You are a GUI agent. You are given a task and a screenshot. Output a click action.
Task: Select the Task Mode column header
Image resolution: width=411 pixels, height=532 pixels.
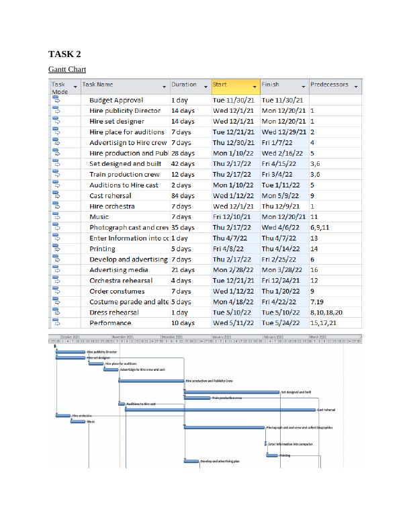[x=61, y=87]
